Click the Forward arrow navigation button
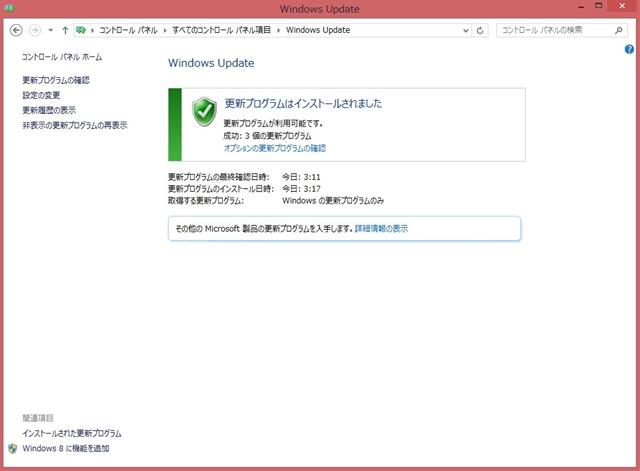Screen dimensions: 640x471 [x=35, y=30]
